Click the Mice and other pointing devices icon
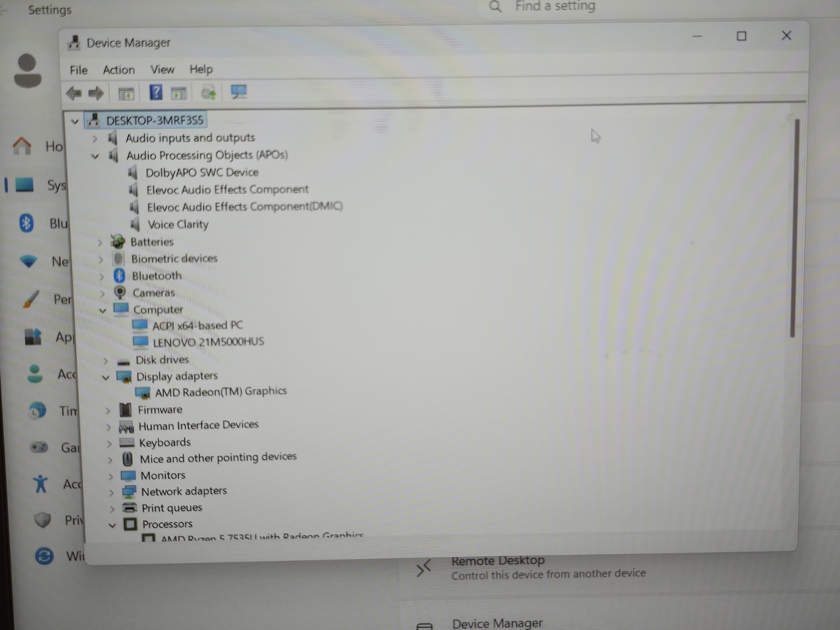Screen dimensions: 840x630 click(128, 459)
